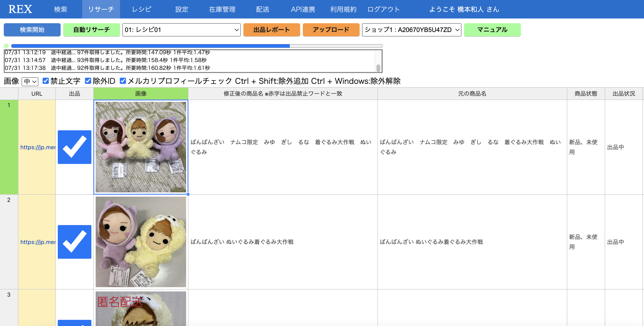Switch to the リサーチ tab
Viewport: 644px width, 326px height.
point(101,9)
